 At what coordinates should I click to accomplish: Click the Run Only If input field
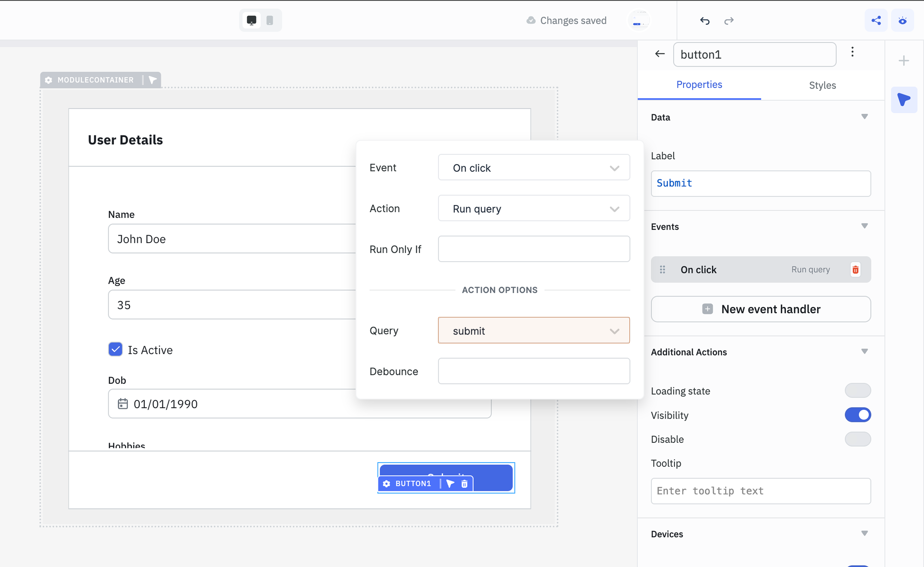(534, 249)
